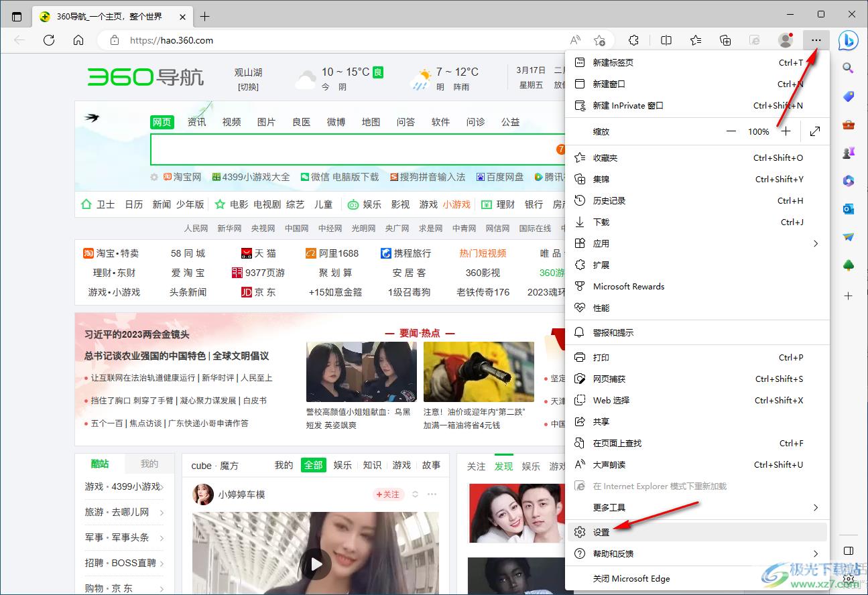Click inside the 360 search input box
Viewport: 868px width, 595px height.
pos(359,149)
